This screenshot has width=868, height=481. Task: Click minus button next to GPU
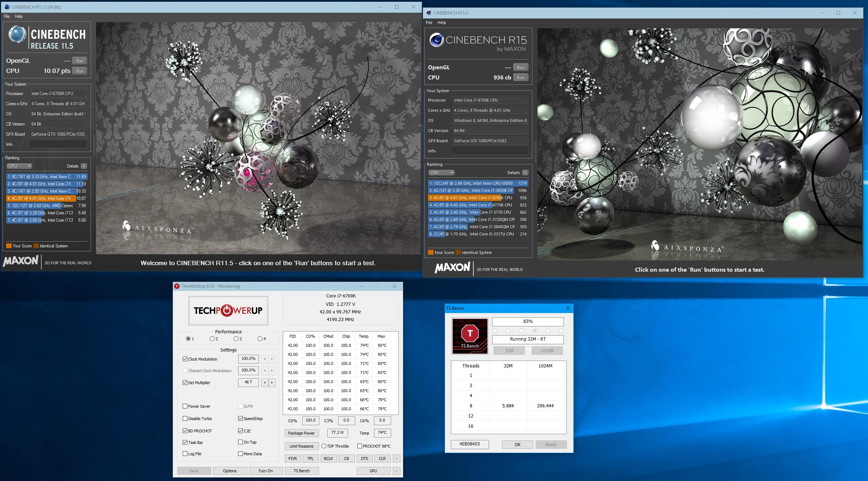[396, 471]
